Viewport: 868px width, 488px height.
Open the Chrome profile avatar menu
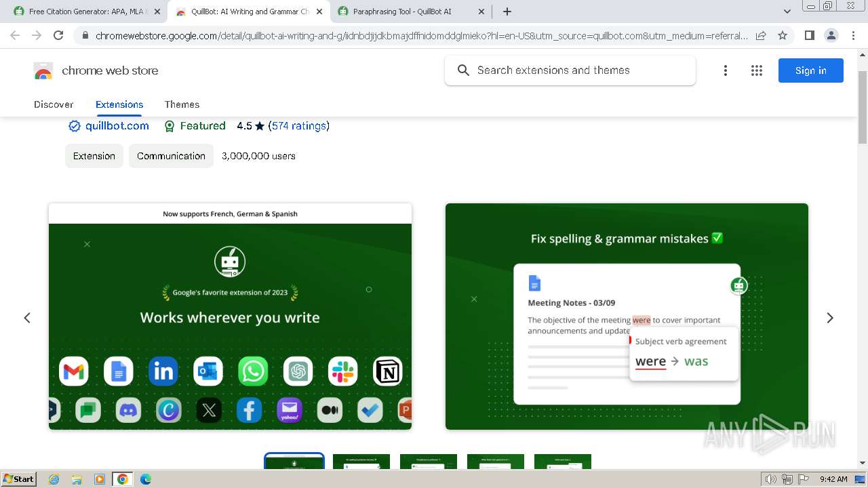point(831,35)
